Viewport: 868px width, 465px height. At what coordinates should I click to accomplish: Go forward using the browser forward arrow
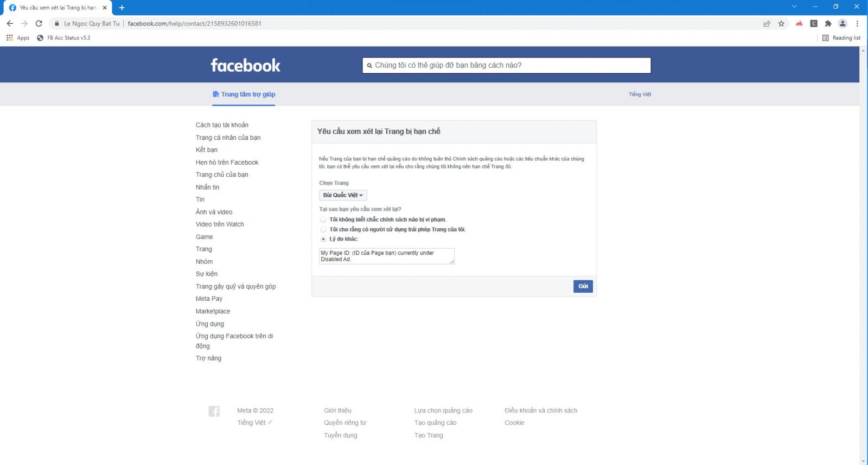(24, 23)
